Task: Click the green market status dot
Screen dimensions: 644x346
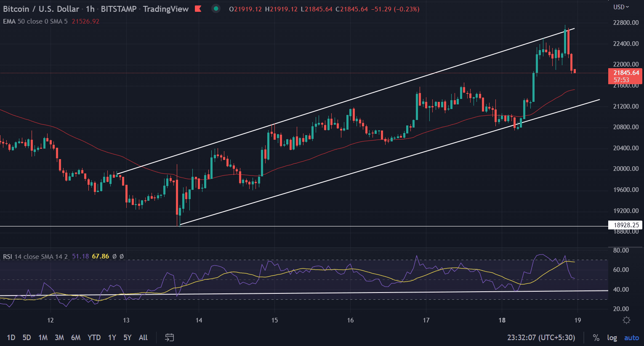Action: [x=216, y=8]
